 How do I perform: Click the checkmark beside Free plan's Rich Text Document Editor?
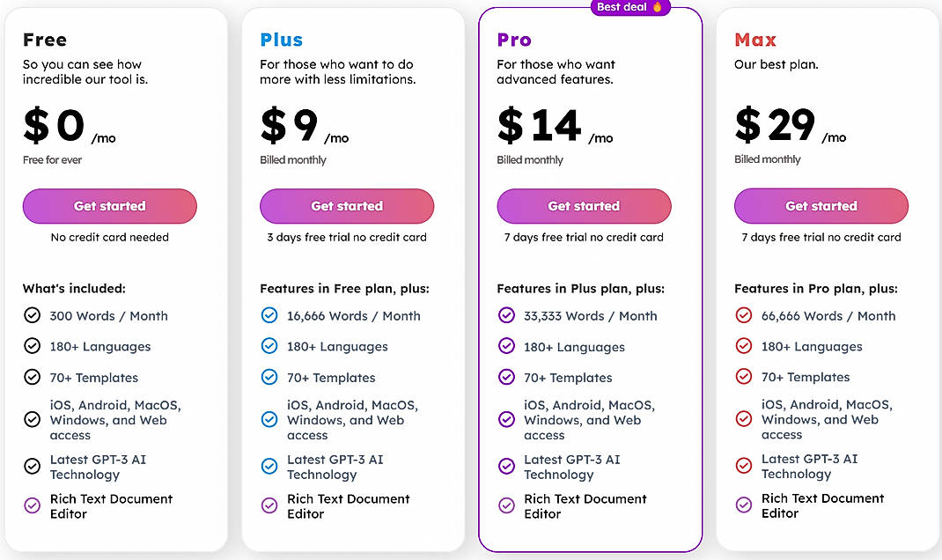point(33,505)
